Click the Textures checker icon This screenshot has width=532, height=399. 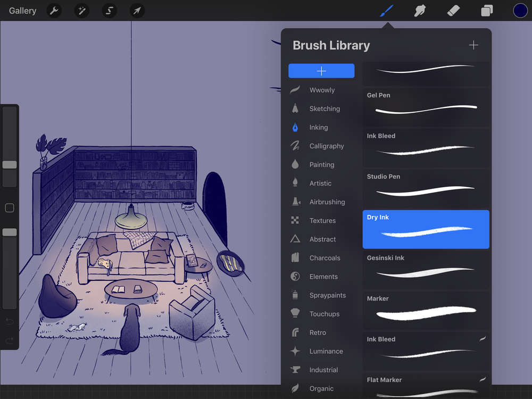click(x=295, y=221)
